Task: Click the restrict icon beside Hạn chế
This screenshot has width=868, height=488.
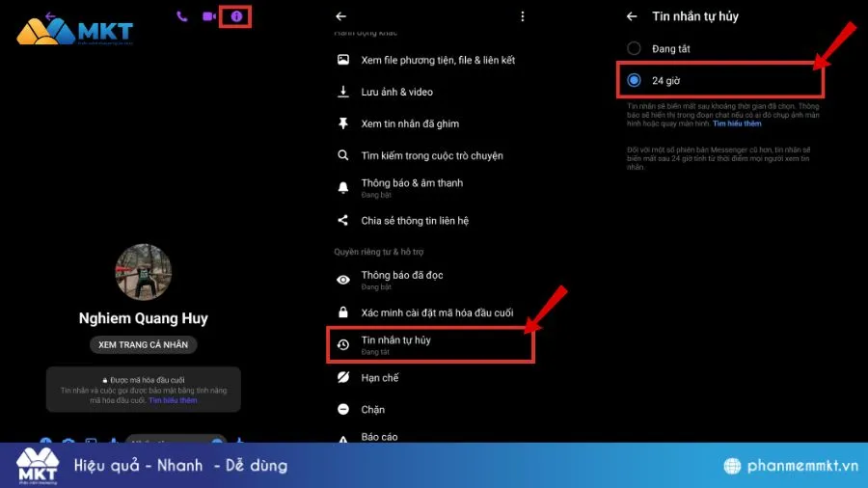Action: click(343, 377)
